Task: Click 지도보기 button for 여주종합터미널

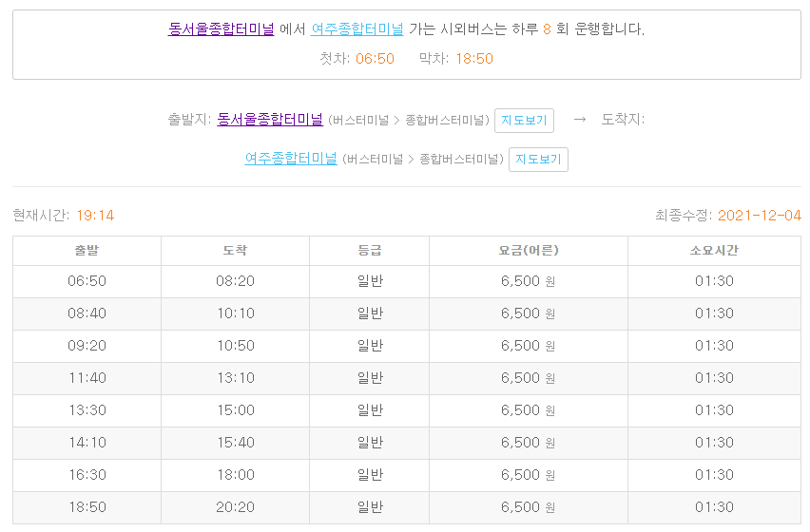Action: tap(538, 160)
